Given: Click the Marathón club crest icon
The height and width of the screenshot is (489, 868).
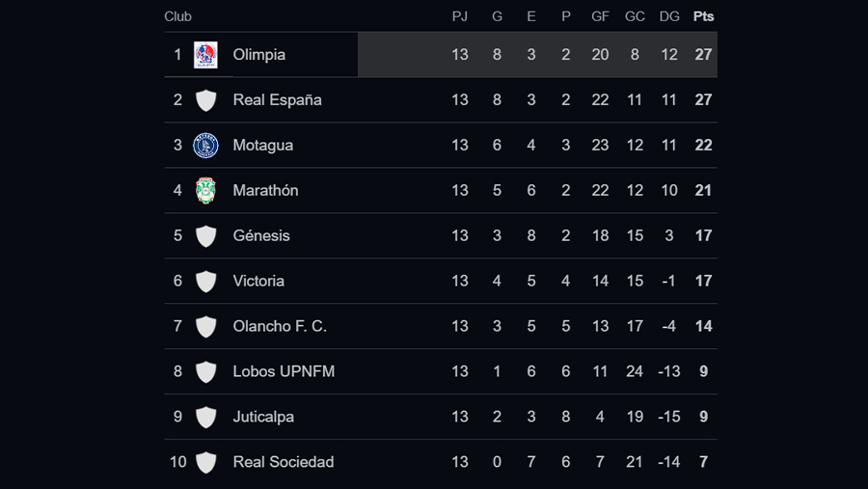Looking at the screenshot, I should click(205, 191).
